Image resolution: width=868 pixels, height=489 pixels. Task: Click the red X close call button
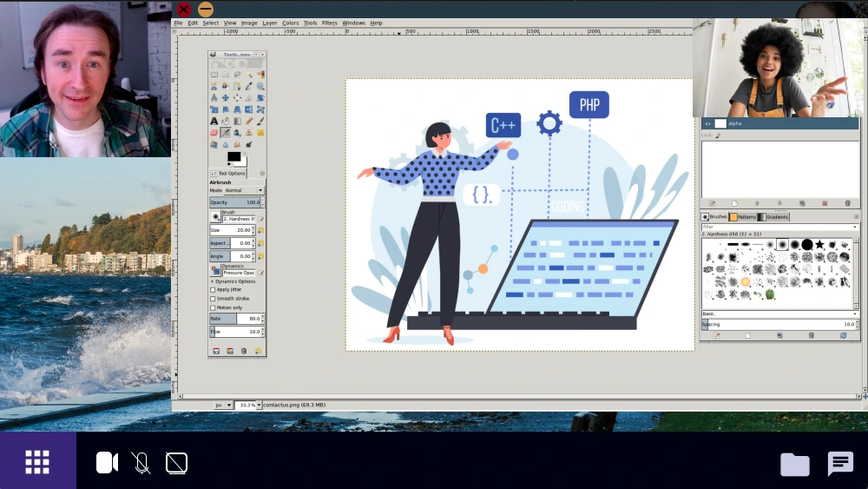coord(184,9)
